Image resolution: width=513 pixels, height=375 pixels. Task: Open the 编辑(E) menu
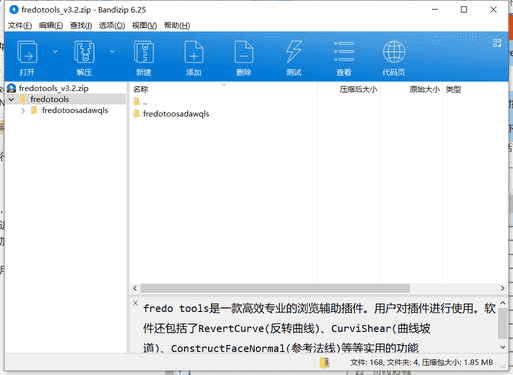(x=51, y=25)
